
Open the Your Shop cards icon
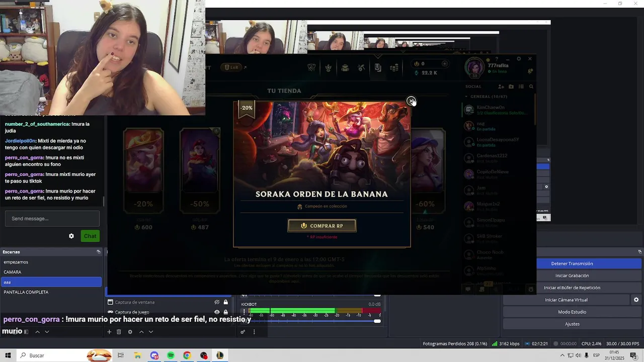pos(378,67)
